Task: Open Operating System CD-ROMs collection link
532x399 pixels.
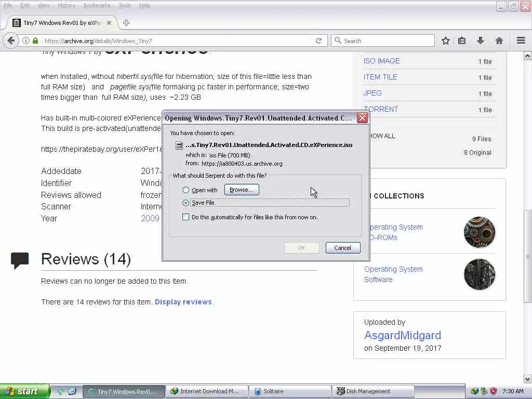Action: (x=395, y=232)
